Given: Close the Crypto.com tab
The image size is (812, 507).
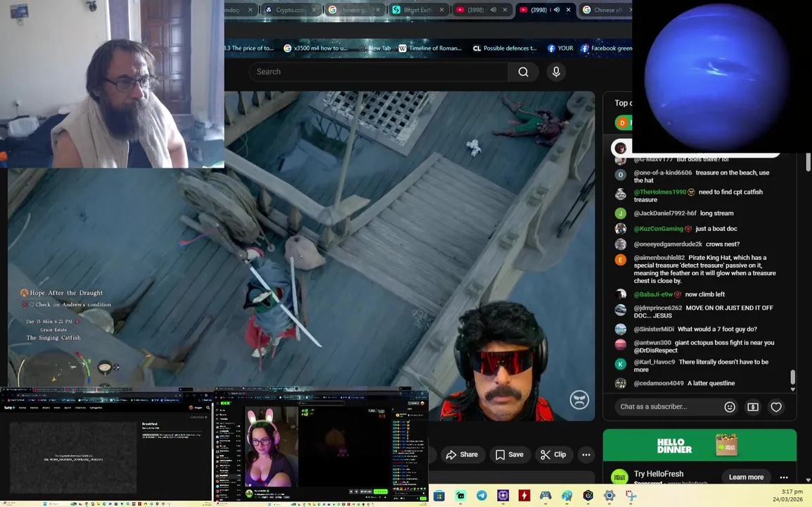Looking at the screenshot, I should click(x=314, y=10).
